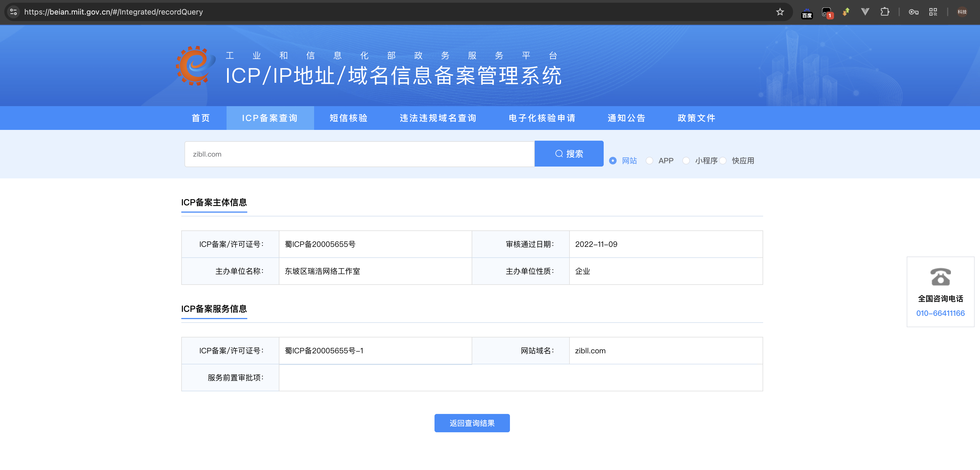This screenshot has height=470, width=980.
Task: Open the extensions puzzle-piece menu
Action: click(x=885, y=12)
